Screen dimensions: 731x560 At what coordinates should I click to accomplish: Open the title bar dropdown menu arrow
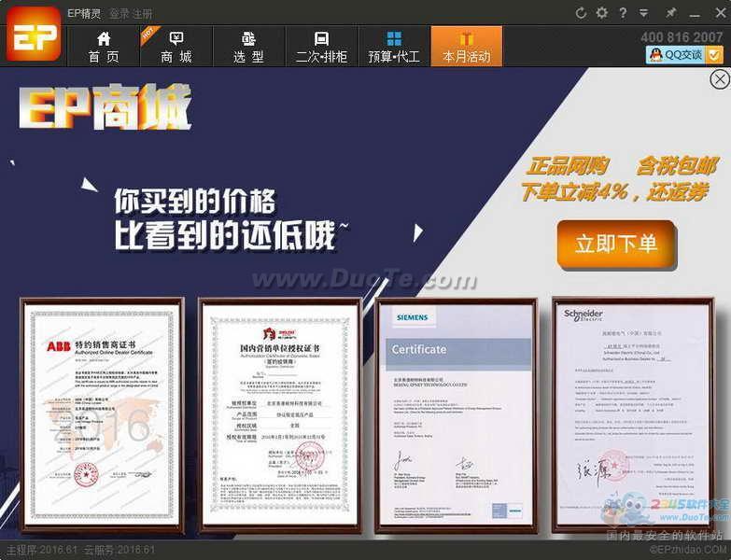coord(644,13)
